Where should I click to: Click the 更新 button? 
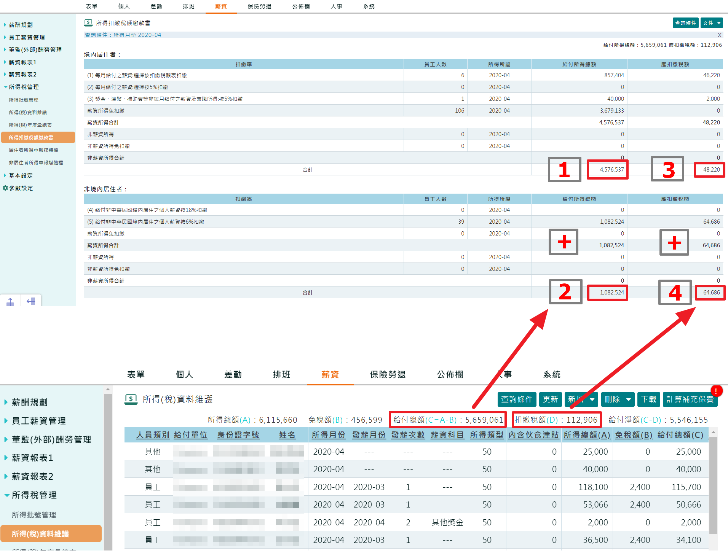pos(550,399)
